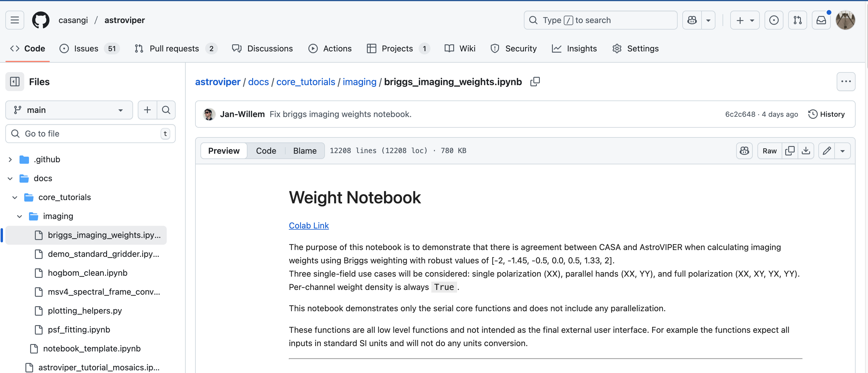
Task: Click the search bar
Action: tap(600, 20)
